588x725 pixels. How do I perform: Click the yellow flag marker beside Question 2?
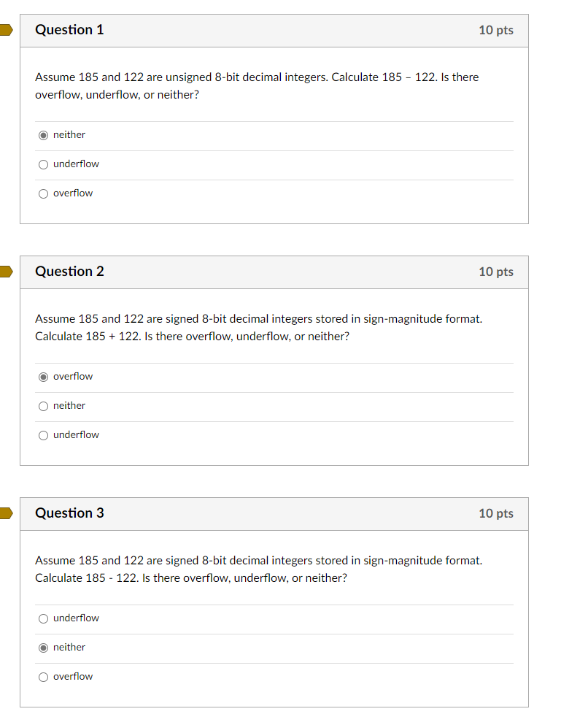(x=4, y=272)
